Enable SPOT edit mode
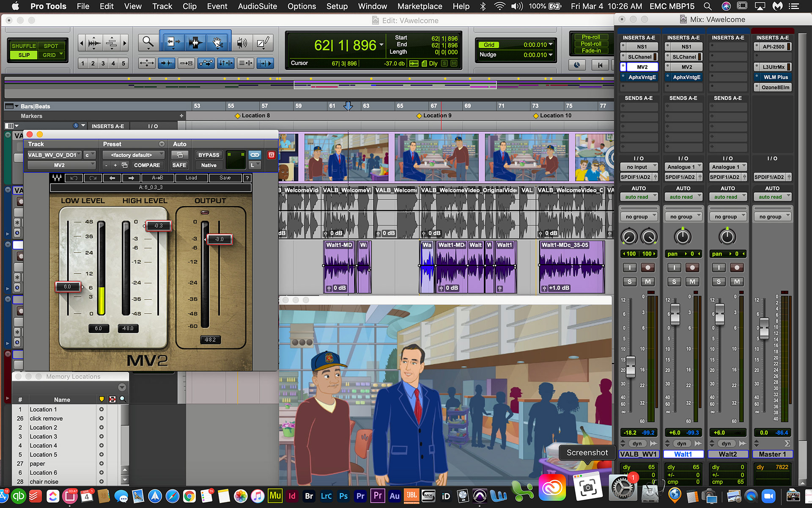This screenshot has height=508, width=812. pos(51,46)
